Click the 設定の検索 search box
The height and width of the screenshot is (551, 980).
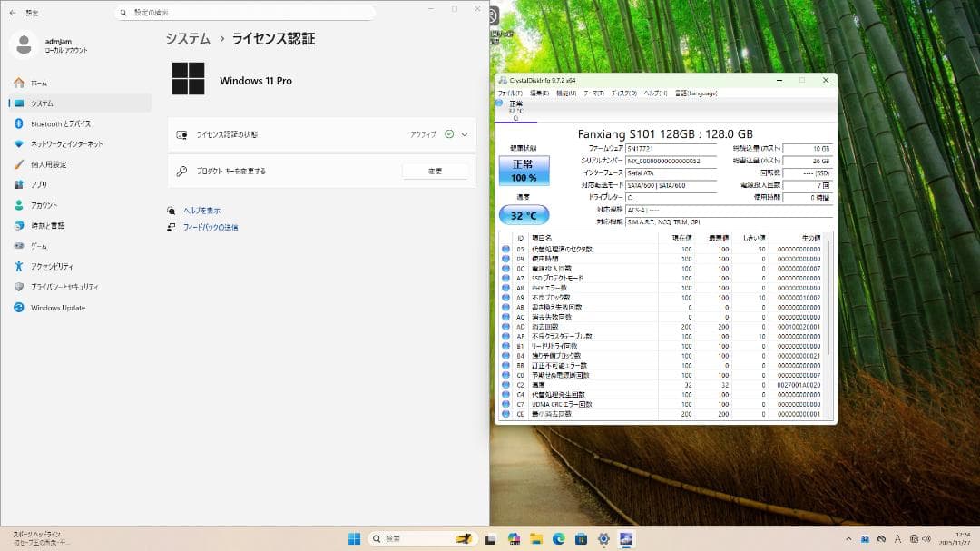[x=245, y=11]
